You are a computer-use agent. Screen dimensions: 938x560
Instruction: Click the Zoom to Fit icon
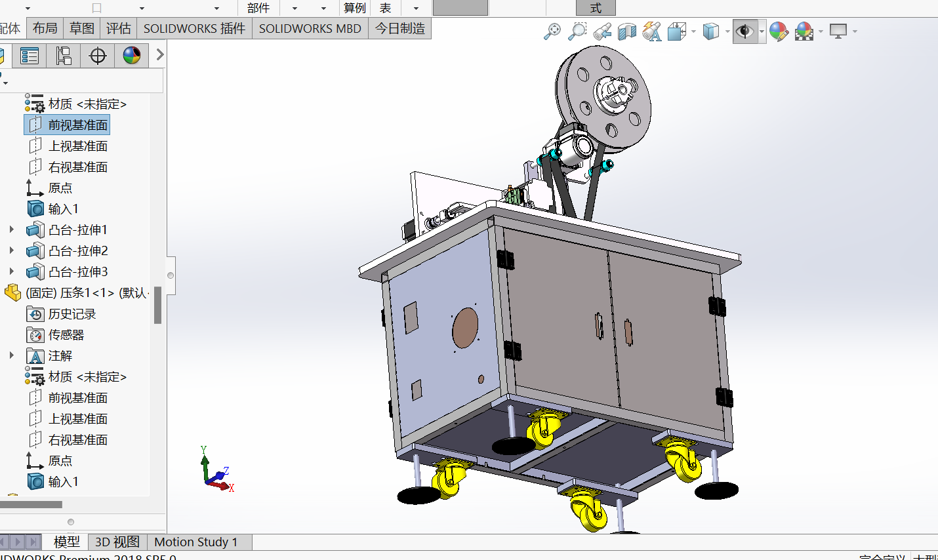tap(552, 31)
